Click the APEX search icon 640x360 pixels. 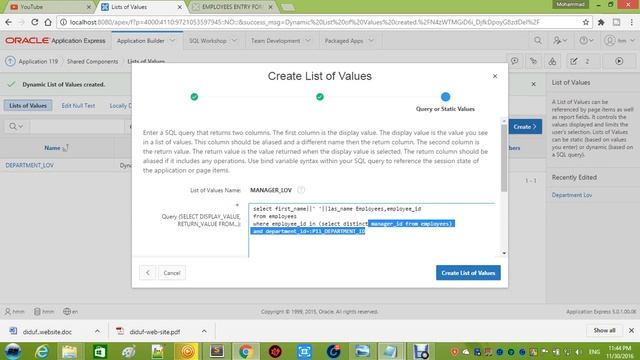(538, 40)
